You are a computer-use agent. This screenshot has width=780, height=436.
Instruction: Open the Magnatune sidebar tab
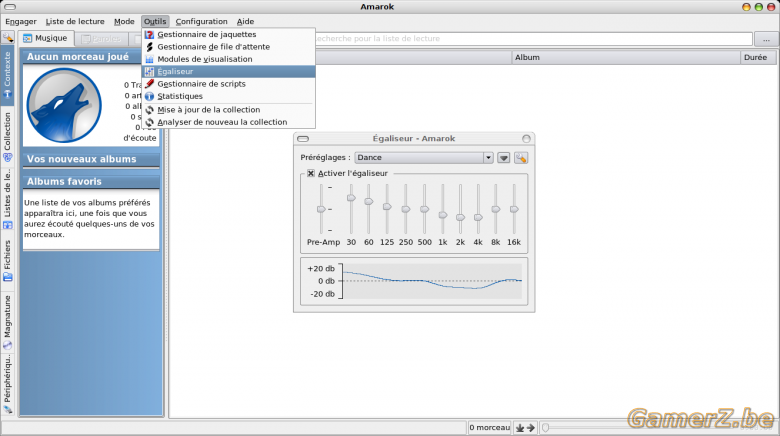click(7, 321)
